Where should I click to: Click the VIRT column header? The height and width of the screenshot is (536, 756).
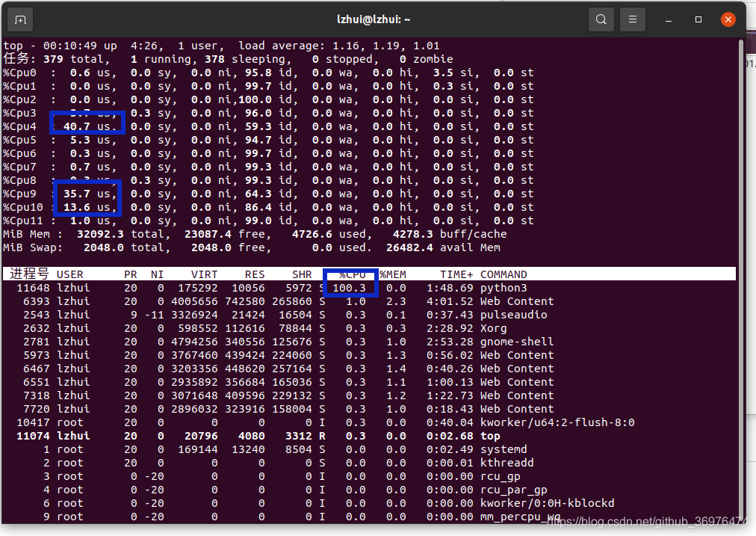204,274
